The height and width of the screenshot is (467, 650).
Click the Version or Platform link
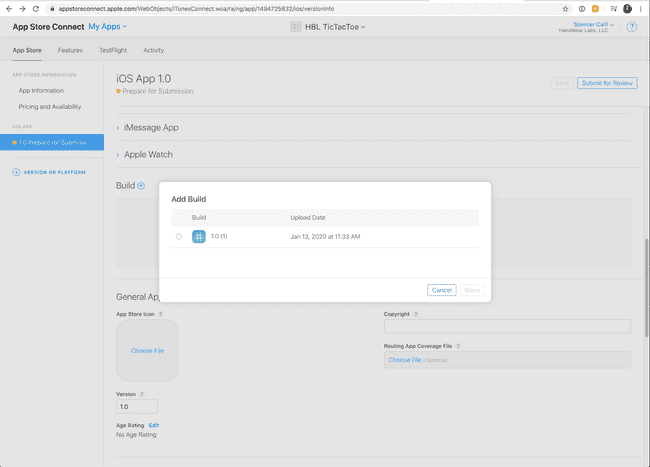coord(54,172)
